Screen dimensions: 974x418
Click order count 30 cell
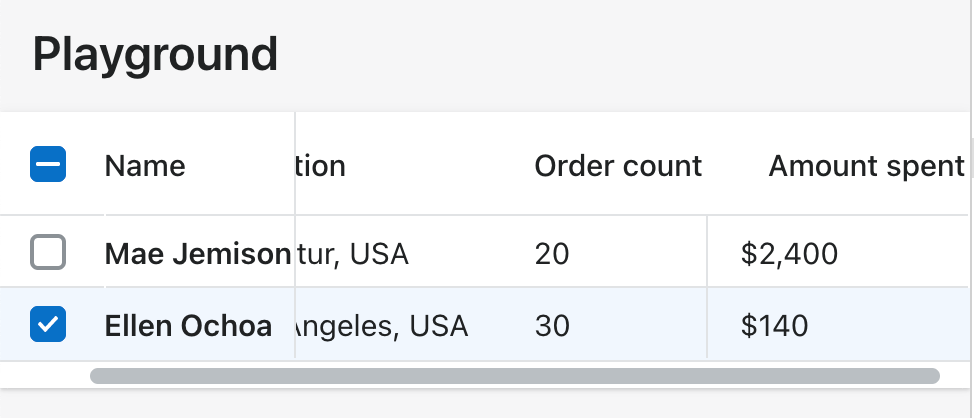(552, 325)
